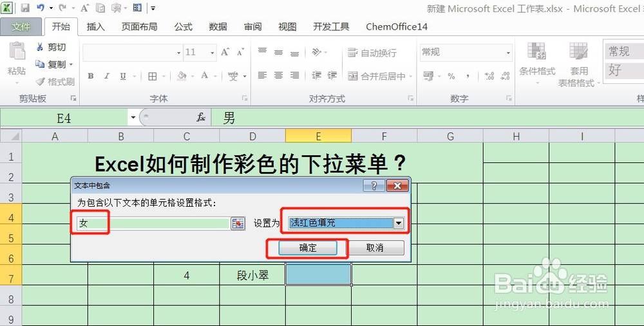This screenshot has width=644, height=326.
Task: Click the Redo arrow icon
Action: click(62, 8)
